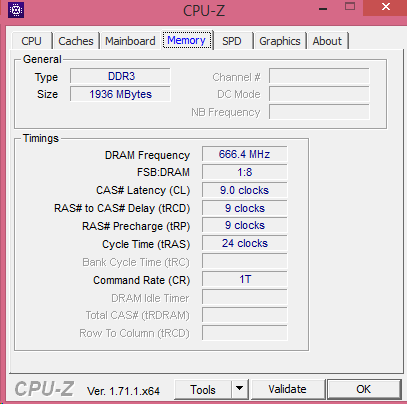407x404 pixels.
Task: Close the CPU-Z window
Action: (385, 7)
